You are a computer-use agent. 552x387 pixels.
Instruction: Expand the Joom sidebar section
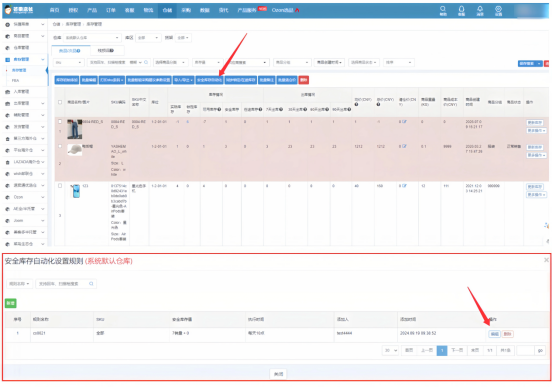click(x=43, y=221)
